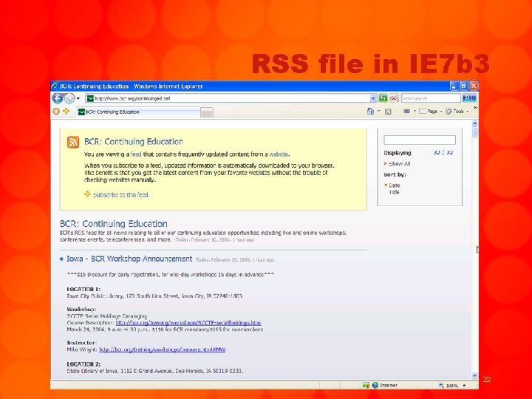The width and height of the screenshot is (532, 399).
Task: Click the Internet zone globe icon
Action: point(375,385)
